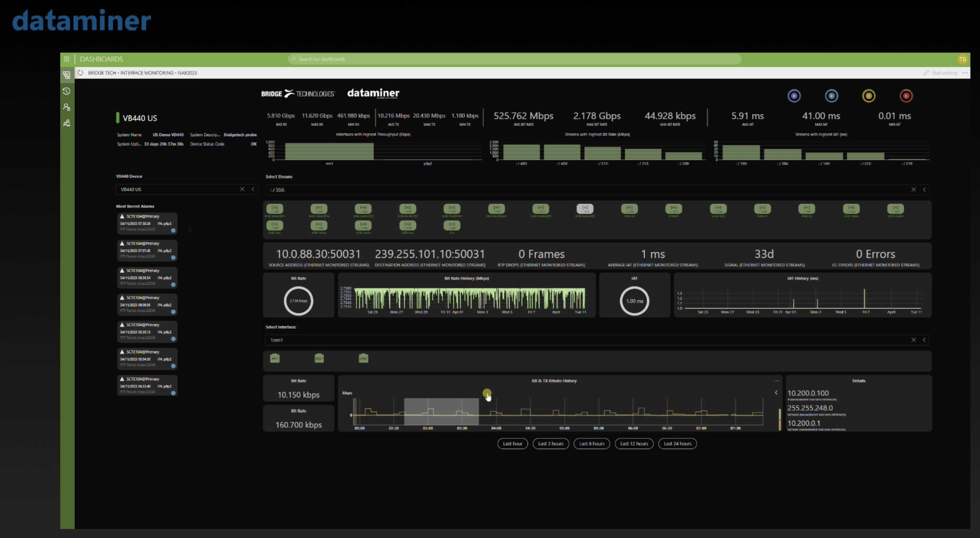Refresh the Bridge Tech dashboard
Image resolution: width=980 pixels, height=538 pixels.
[x=80, y=73]
